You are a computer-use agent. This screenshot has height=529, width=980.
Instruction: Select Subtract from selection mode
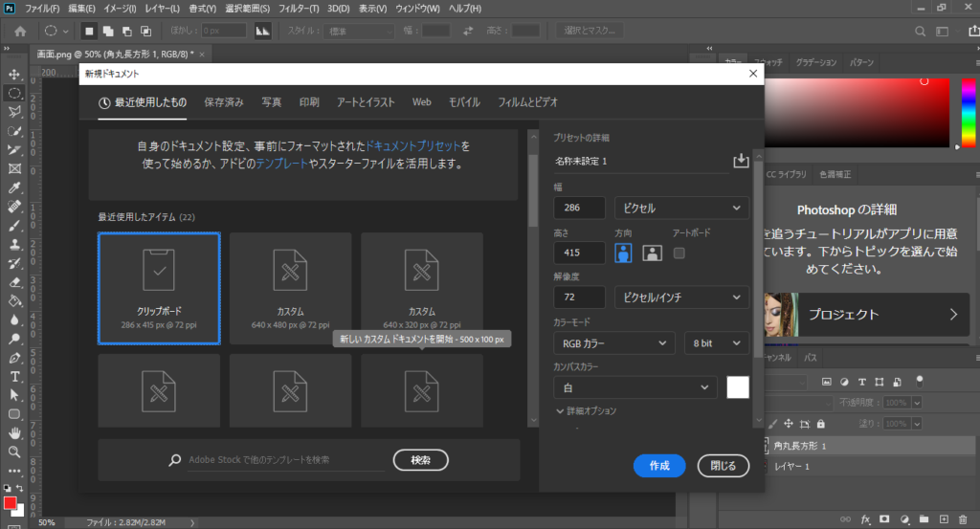pos(127,31)
